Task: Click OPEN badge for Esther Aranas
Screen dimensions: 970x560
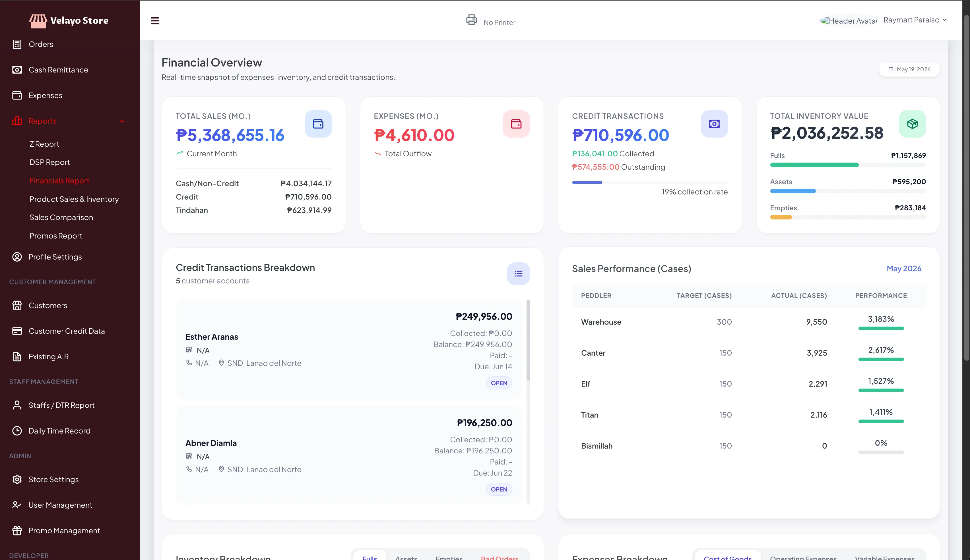Action: click(499, 383)
